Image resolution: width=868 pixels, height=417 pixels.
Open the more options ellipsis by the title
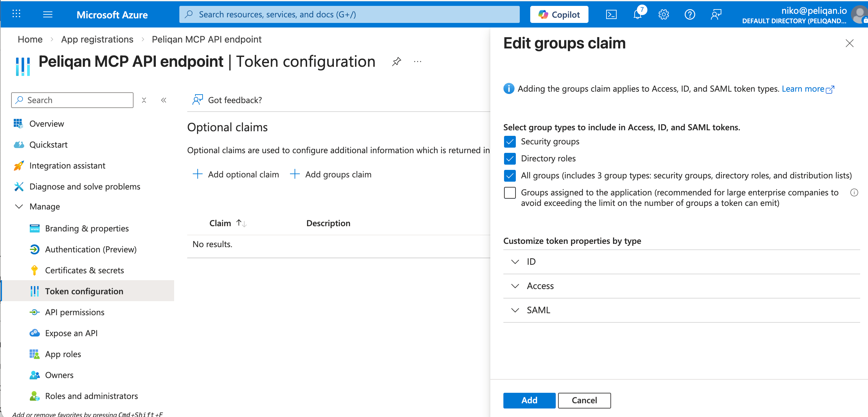(418, 62)
